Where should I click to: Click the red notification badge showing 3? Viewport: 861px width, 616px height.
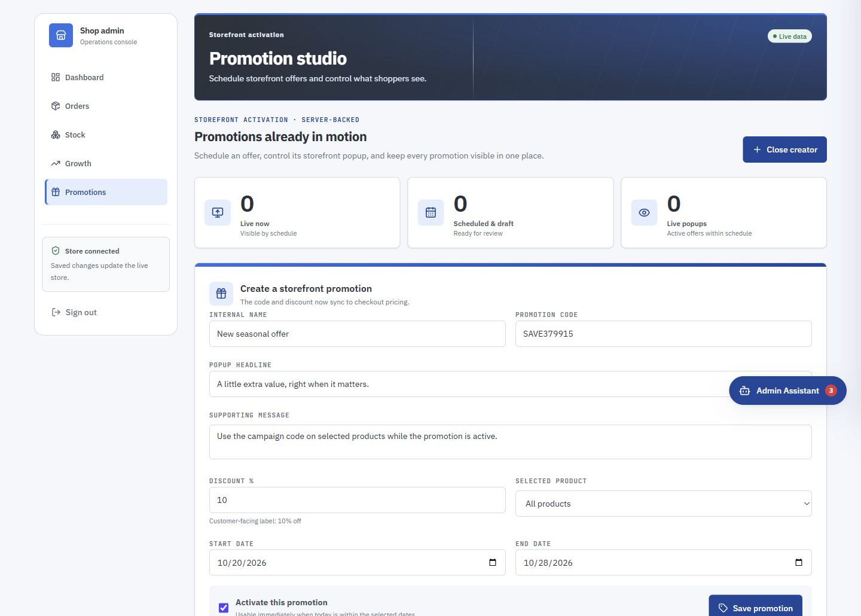point(831,391)
